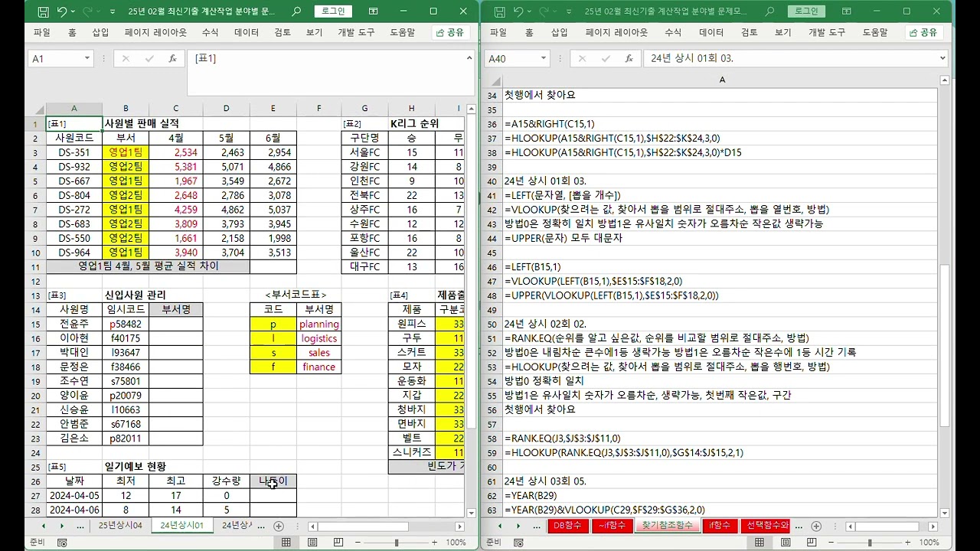Open the Name Box dropdown showing A40
The width and height of the screenshot is (980, 551).
[x=542, y=58]
